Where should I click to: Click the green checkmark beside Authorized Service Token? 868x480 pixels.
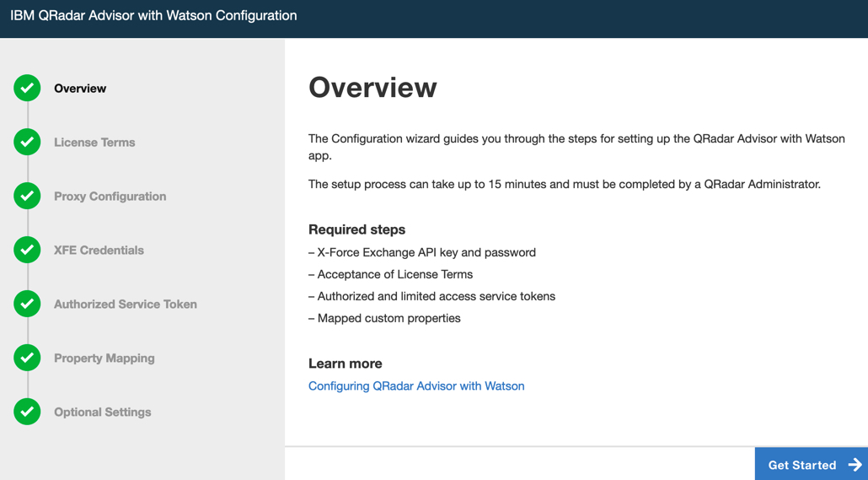pyautogui.click(x=27, y=304)
